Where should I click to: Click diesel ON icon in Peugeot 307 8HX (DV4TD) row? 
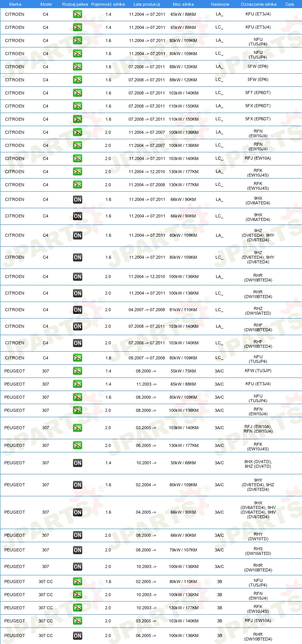tap(78, 463)
